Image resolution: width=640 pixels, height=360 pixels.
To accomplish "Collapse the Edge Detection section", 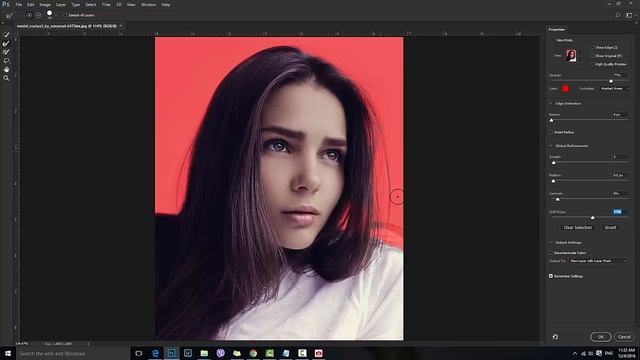I will coord(551,104).
